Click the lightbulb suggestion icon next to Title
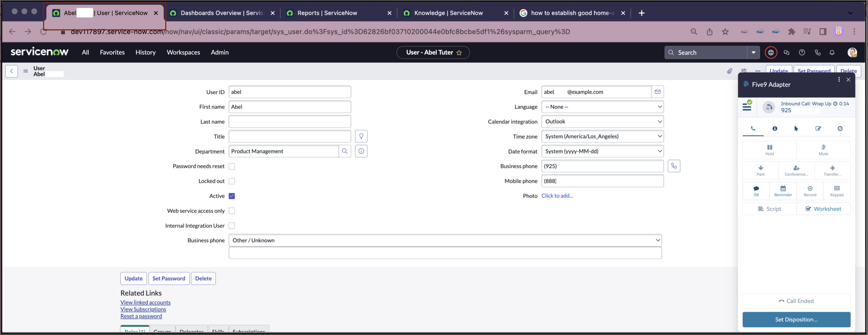This screenshot has height=335, width=868. (x=361, y=136)
